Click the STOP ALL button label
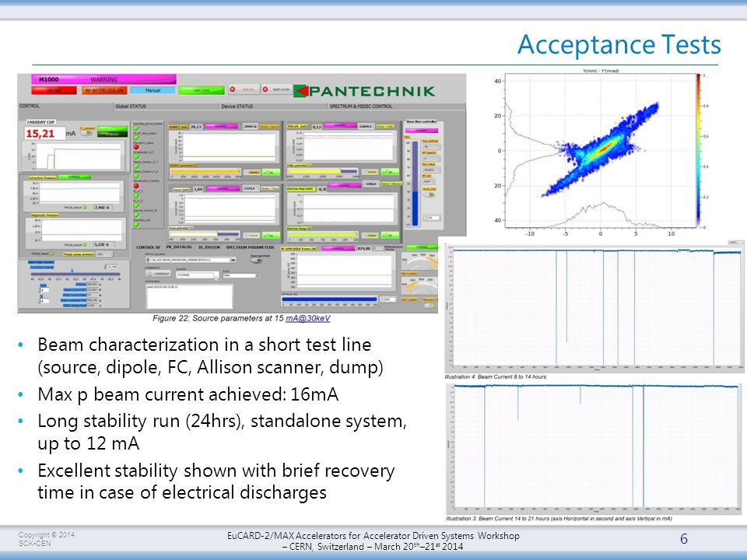747x560 pixels. click(248, 89)
